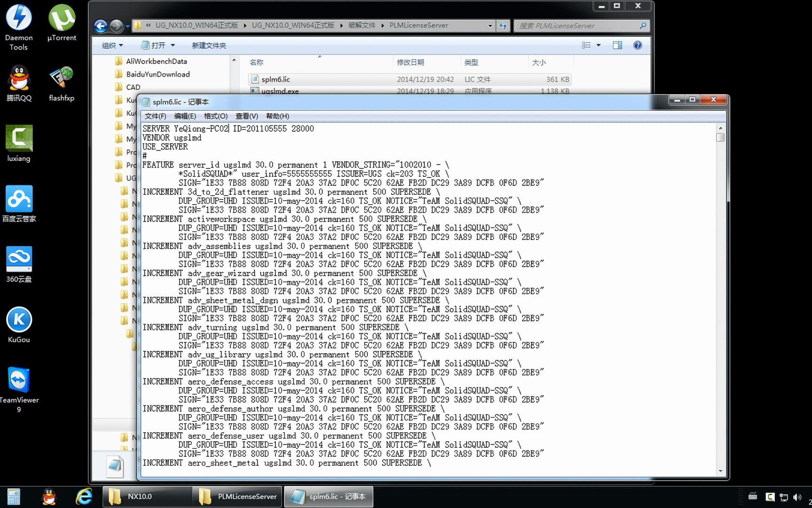Open Daemon Tools desktop icon

point(19,19)
